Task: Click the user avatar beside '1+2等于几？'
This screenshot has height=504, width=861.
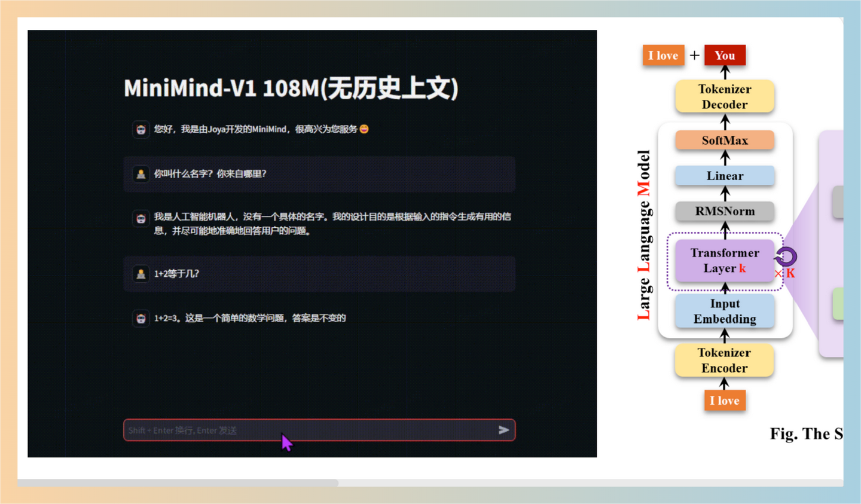Action: coord(141,274)
